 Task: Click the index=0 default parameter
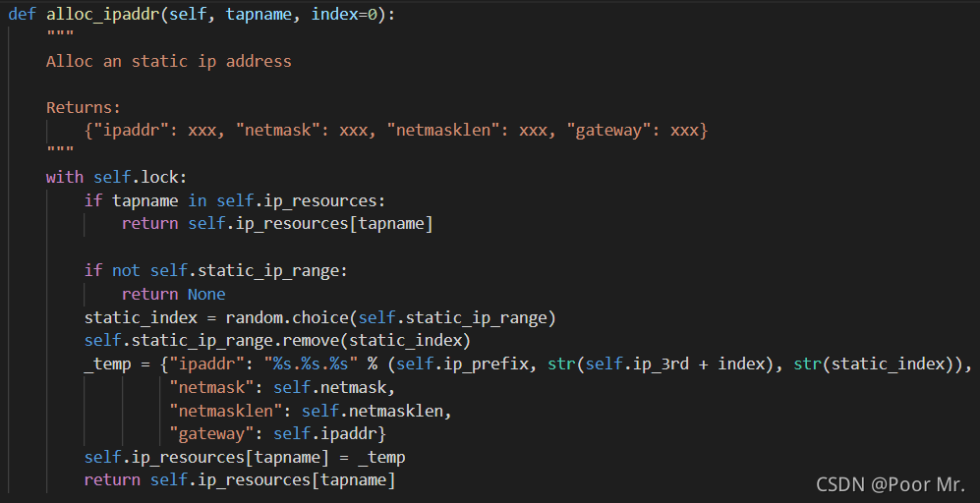(x=344, y=15)
